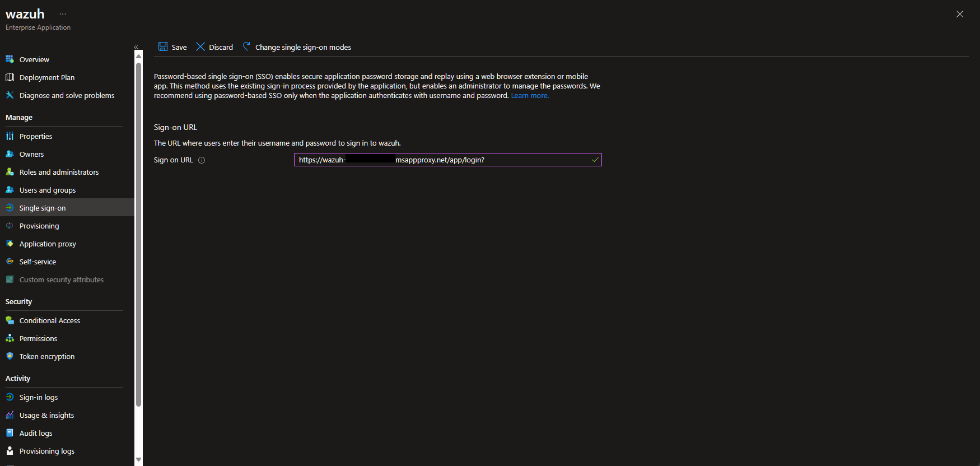Open Provisioning logs label
Viewport: 980px width, 466px height.
coord(47,451)
